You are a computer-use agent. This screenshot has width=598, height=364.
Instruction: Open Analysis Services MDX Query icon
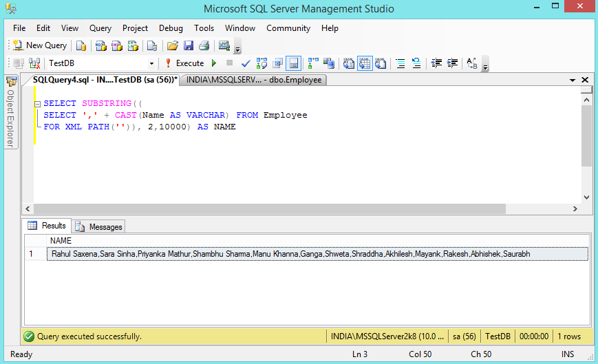pos(100,45)
